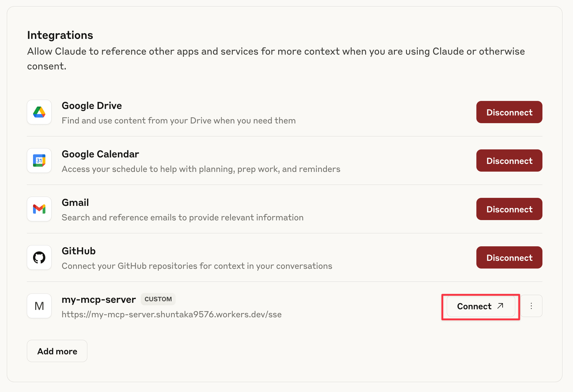Click the CUSTOM badge label
The height and width of the screenshot is (392, 573).
[158, 299]
